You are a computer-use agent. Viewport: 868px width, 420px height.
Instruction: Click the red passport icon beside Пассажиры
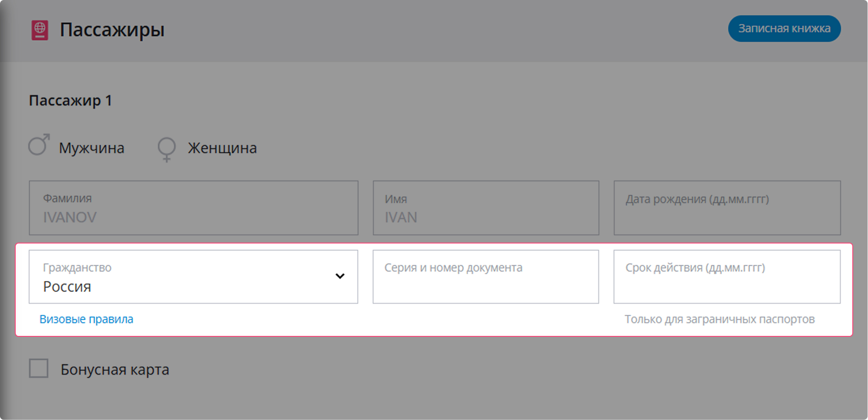(x=40, y=30)
